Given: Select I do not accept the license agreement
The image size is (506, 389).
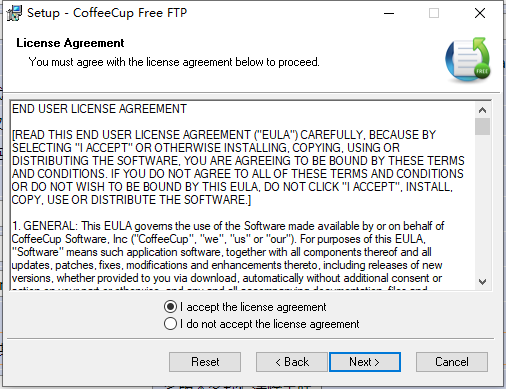Looking at the screenshot, I should [x=262, y=324].
